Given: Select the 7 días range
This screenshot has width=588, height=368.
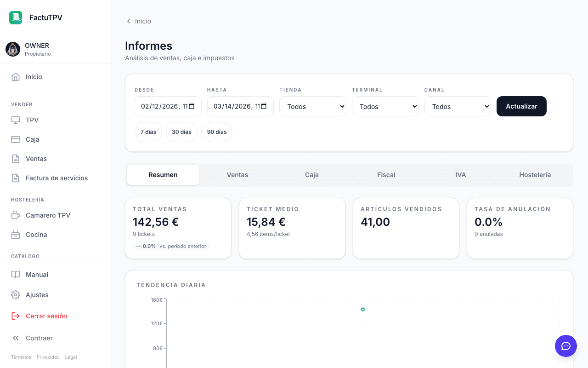Looking at the screenshot, I should (x=148, y=132).
